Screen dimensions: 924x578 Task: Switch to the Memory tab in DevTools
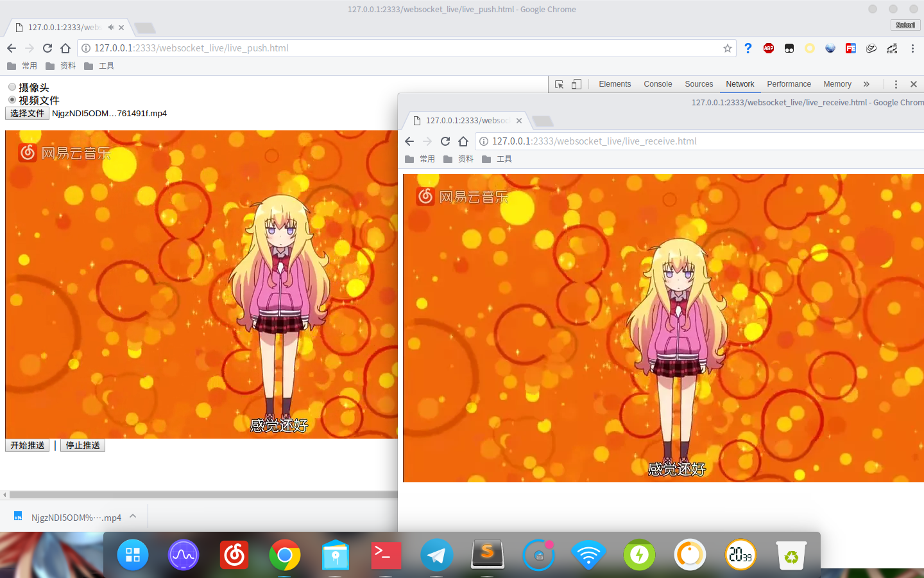[837, 84]
